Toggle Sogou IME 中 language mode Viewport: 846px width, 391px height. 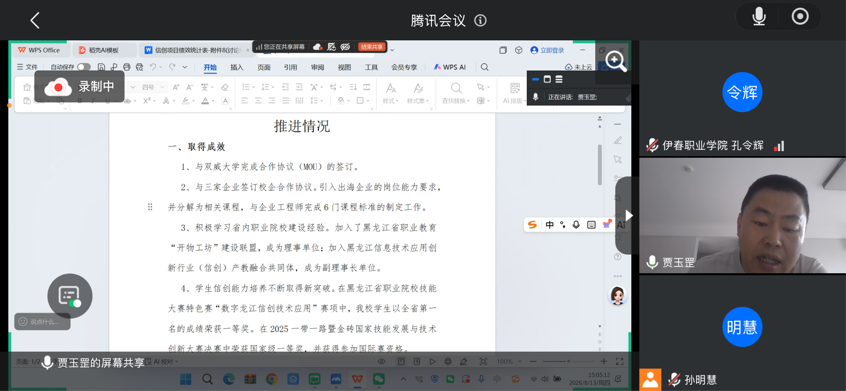pos(549,225)
